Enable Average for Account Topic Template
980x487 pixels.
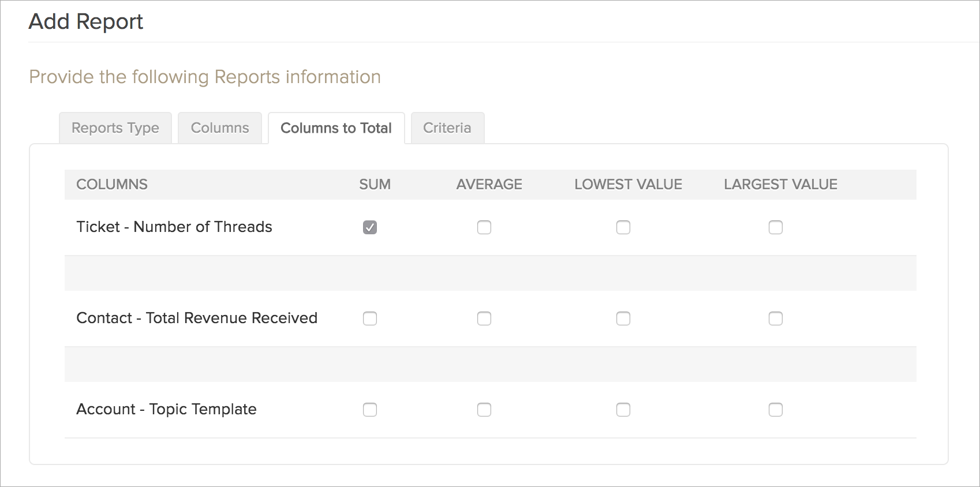(484, 410)
